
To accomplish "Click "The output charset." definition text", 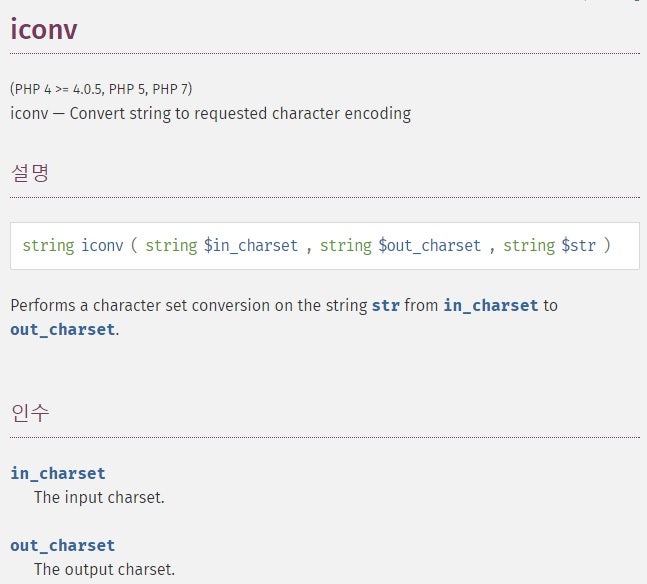I will point(104,569).
